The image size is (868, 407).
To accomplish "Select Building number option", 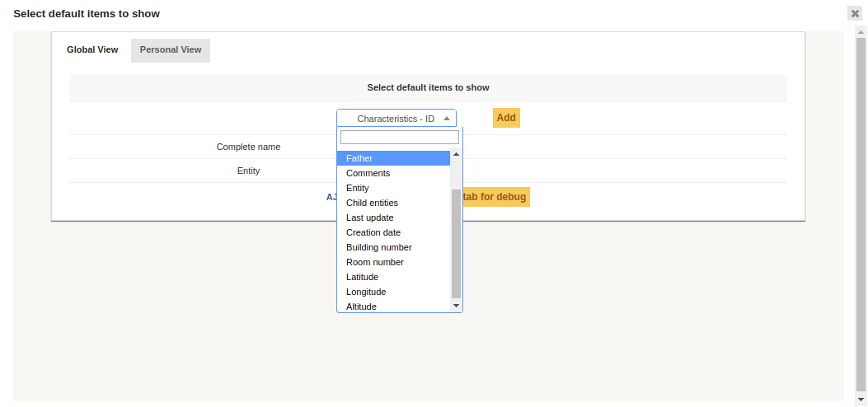I will (x=393, y=247).
